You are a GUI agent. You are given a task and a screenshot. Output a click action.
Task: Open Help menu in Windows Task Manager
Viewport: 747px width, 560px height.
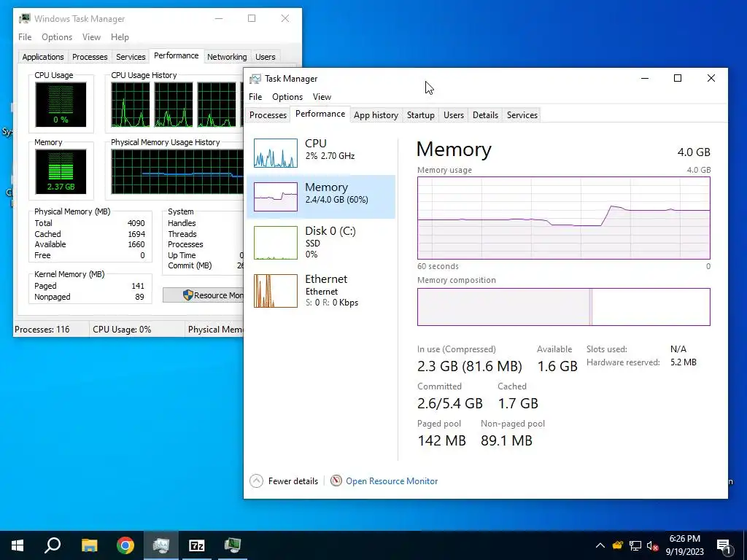[120, 37]
